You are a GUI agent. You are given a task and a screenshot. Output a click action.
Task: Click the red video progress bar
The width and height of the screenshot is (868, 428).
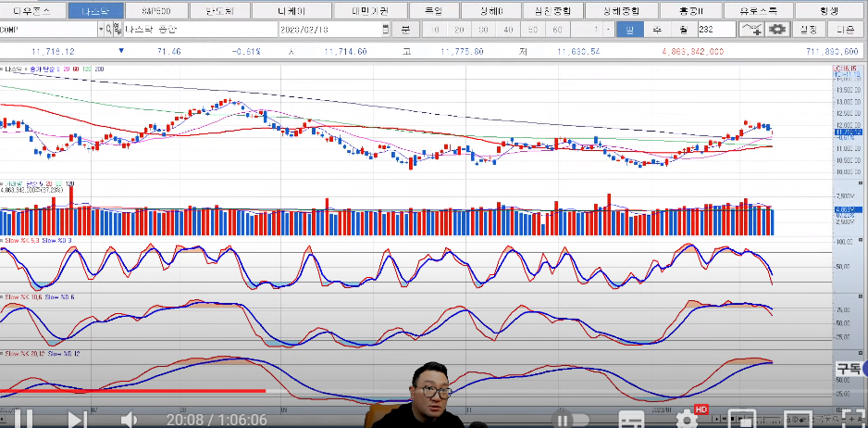click(x=133, y=391)
